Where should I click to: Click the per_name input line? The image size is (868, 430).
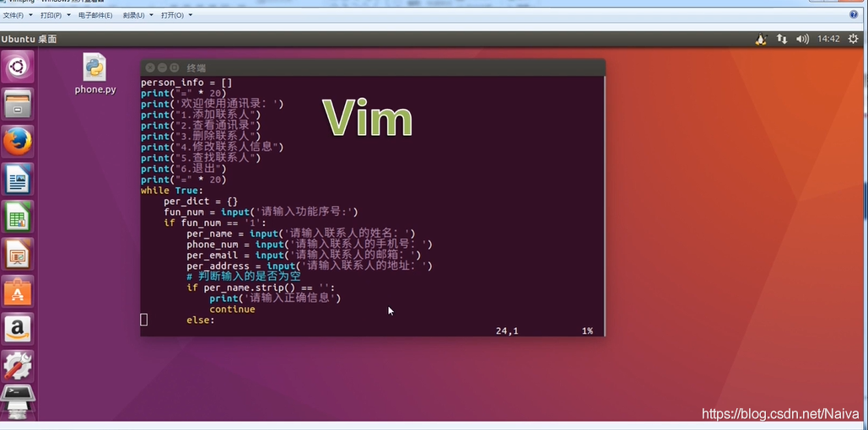pos(301,234)
